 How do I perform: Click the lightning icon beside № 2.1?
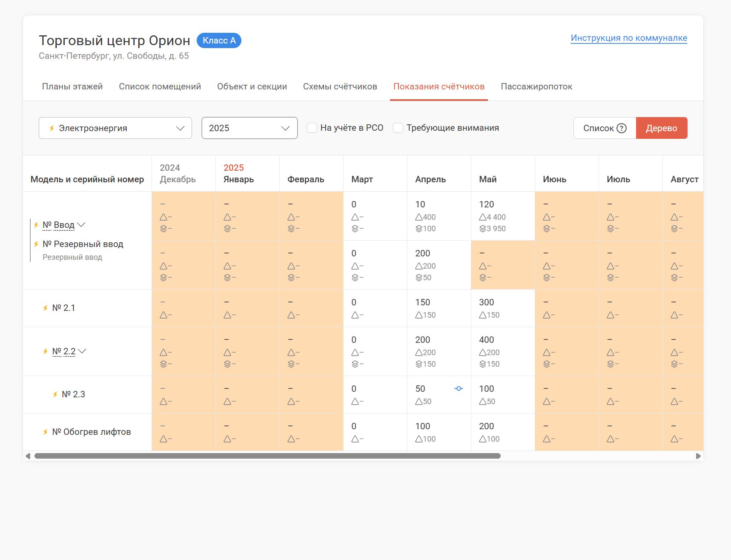[46, 308]
